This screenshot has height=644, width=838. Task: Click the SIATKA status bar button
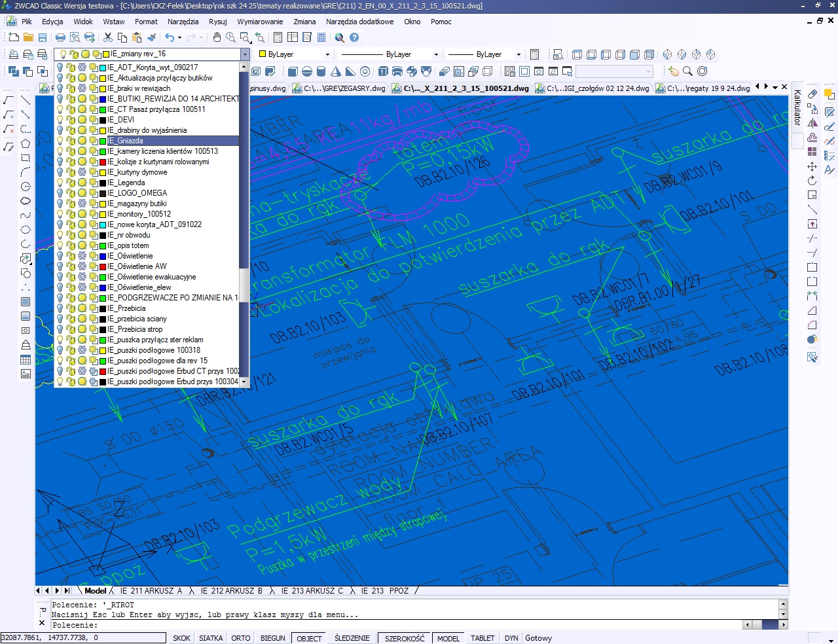point(211,638)
